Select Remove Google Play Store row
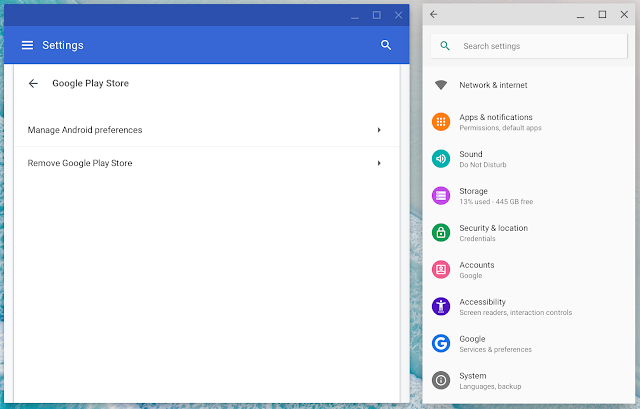The width and height of the screenshot is (640, 409). [x=207, y=163]
